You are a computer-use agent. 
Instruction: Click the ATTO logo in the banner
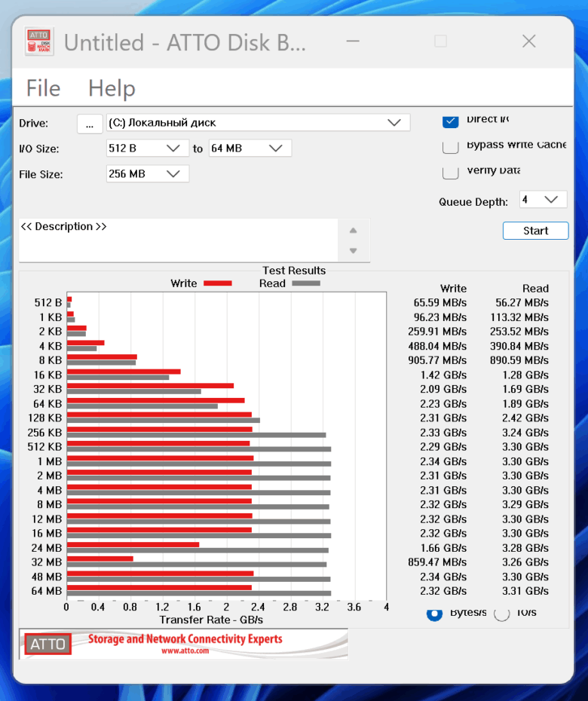coord(47,644)
